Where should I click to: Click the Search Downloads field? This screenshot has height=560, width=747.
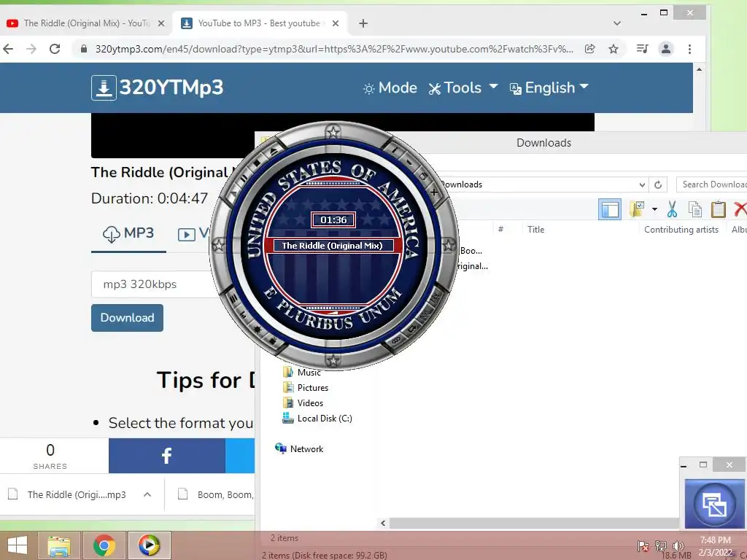712,184
